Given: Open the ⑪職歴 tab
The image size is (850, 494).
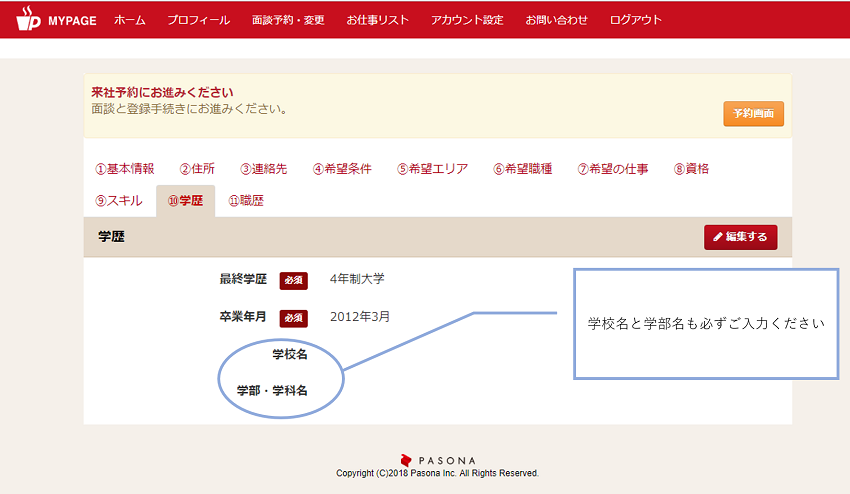Looking at the screenshot, I should click(246, 201).
